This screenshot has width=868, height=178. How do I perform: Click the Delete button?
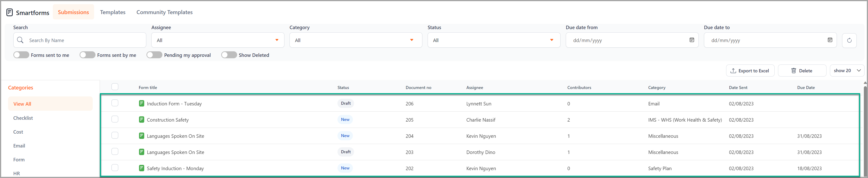click(x=802, y=71)
